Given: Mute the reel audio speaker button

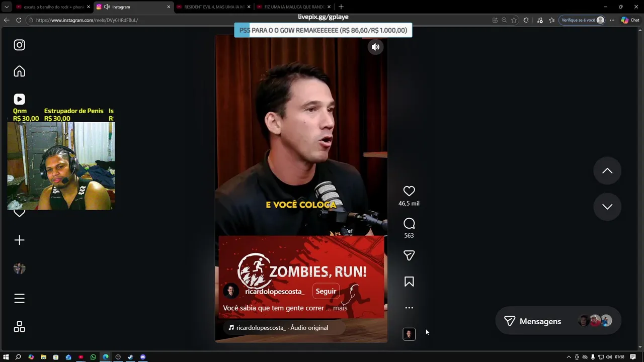Looking at the screenshot, I should pyautogui.click(x=375, y=47).
